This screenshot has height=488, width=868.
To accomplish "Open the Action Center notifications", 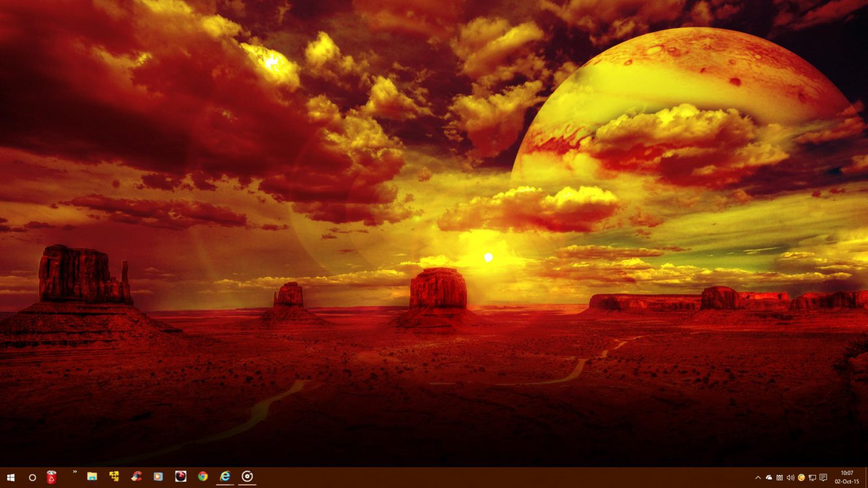I will [823, 478].
